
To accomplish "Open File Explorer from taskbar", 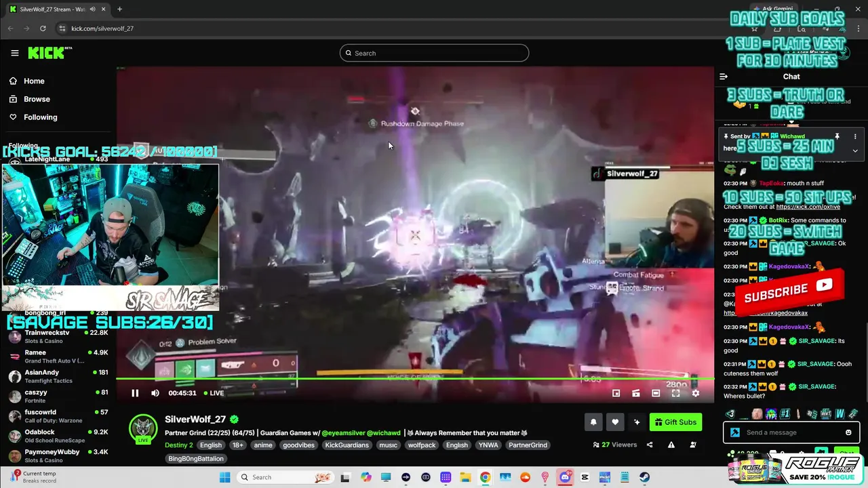I will (x=465, y=477).
